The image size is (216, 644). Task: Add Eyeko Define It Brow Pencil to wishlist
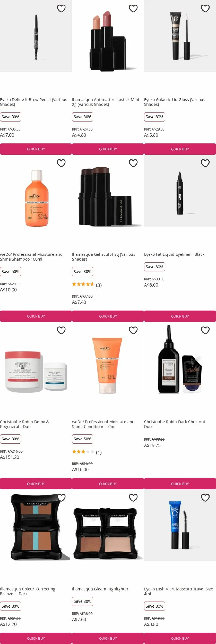coord(61,9)
